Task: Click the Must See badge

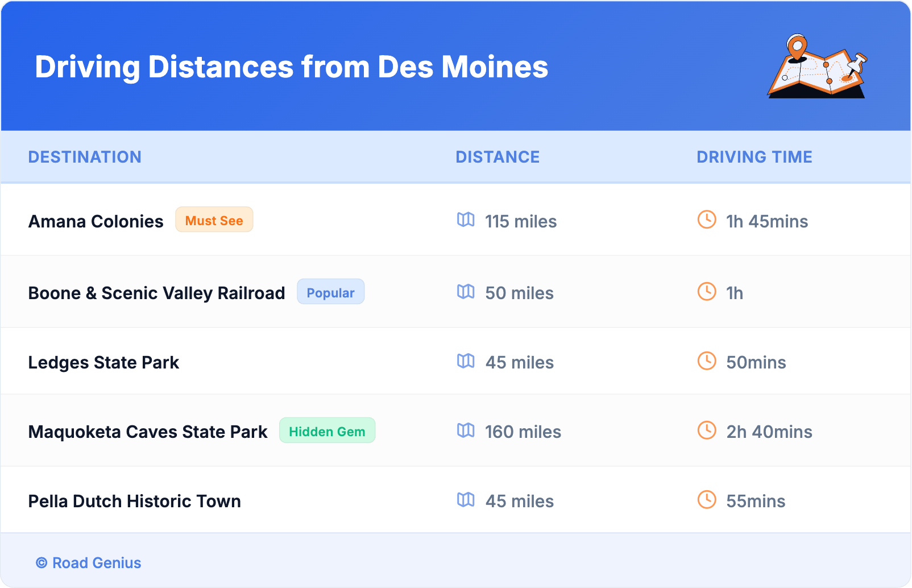Action: (214, 220)
